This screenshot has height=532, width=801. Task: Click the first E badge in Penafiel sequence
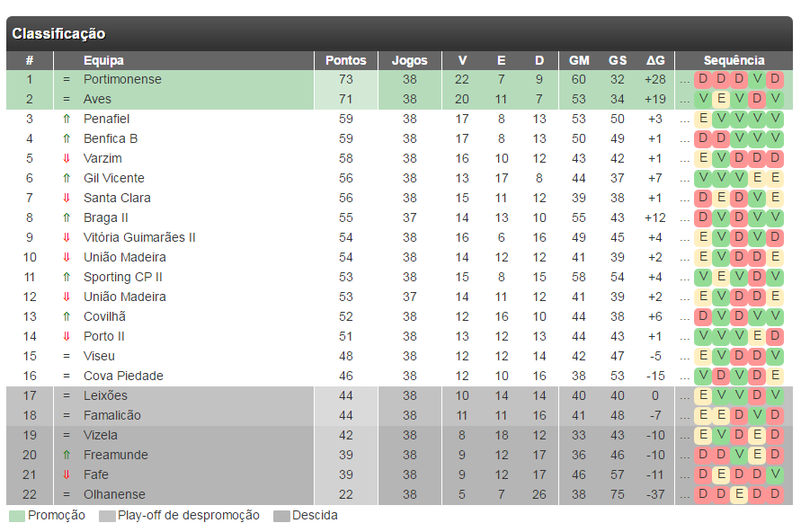703,119
